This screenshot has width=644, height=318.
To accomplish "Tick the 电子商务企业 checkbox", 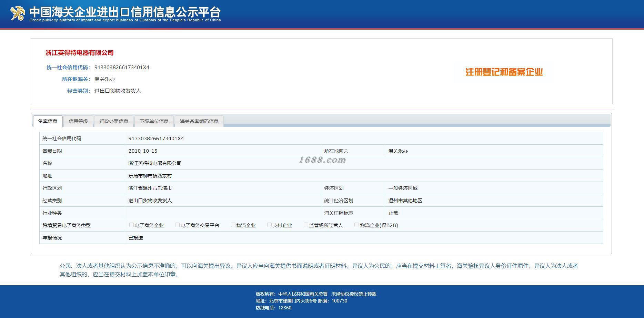I will tap(131, 225).
